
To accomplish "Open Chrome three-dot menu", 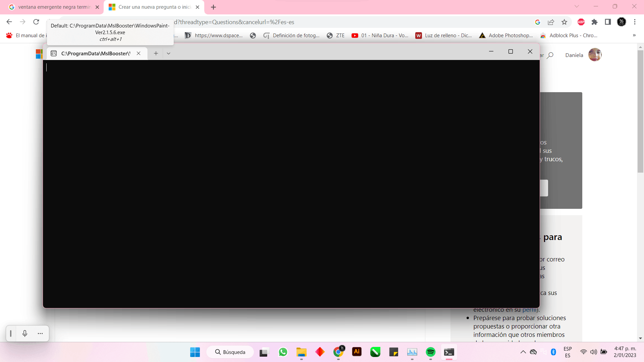I will click(635, 22).
